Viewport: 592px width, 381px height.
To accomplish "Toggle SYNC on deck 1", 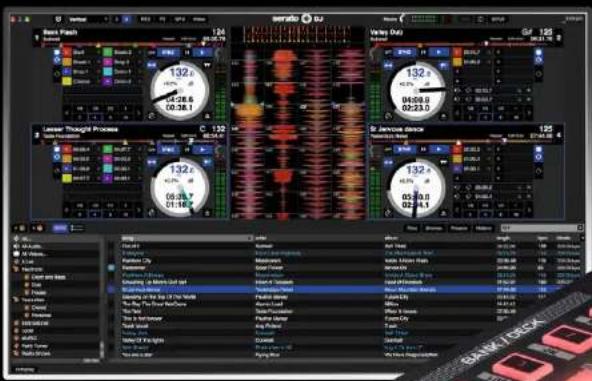I will tap(168, 52).
